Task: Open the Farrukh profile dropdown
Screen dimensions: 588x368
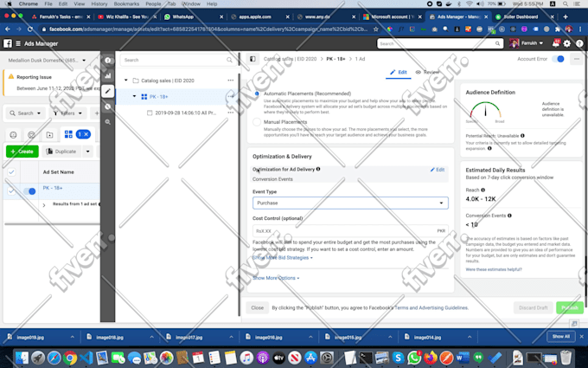Action: click(x=527, y=43)
